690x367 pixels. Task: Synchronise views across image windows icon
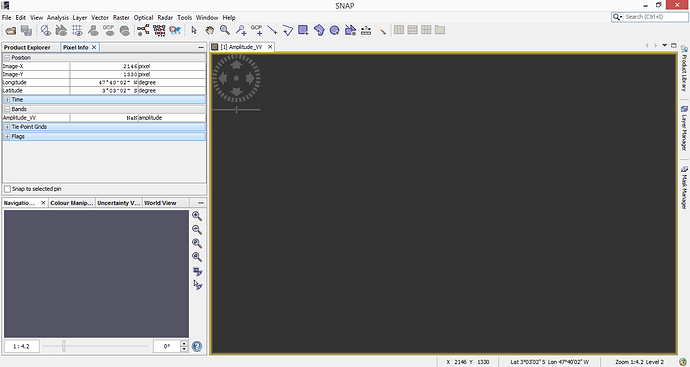tap(197, 271)
